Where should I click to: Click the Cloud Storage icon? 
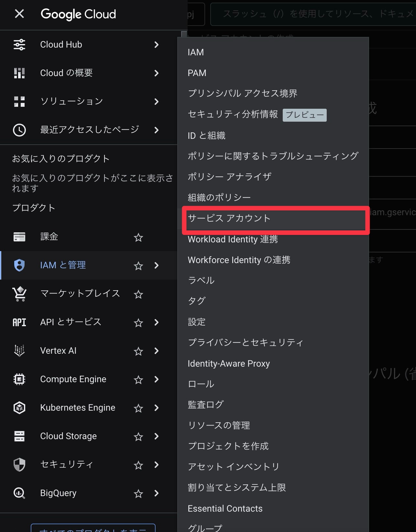(x=19, y=436)
